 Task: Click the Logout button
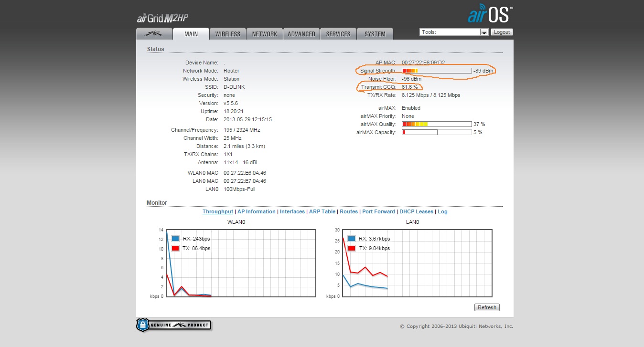point(502,32)
